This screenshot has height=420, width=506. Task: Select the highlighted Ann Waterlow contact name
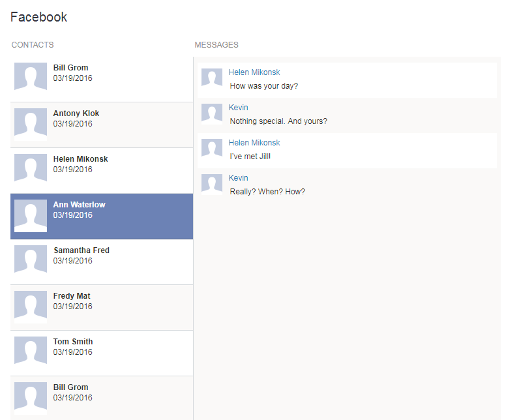[80, 205]
